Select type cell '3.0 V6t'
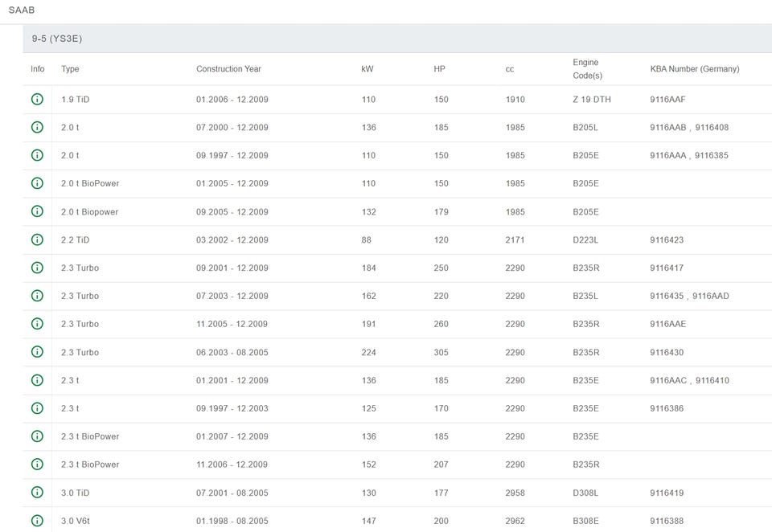772x532 pixels. click(x=76, y=522)
